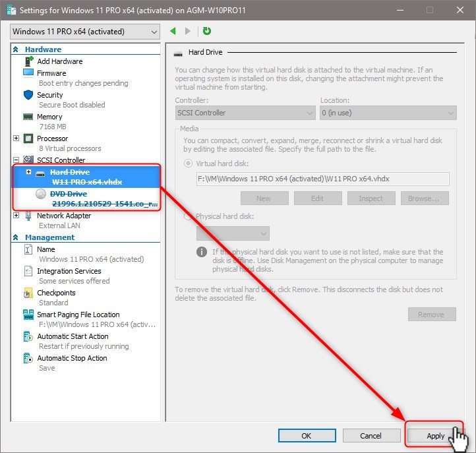Click 'Some services offered' text
The width and height of the screenshot is (476, 453).
coord(74,281)
